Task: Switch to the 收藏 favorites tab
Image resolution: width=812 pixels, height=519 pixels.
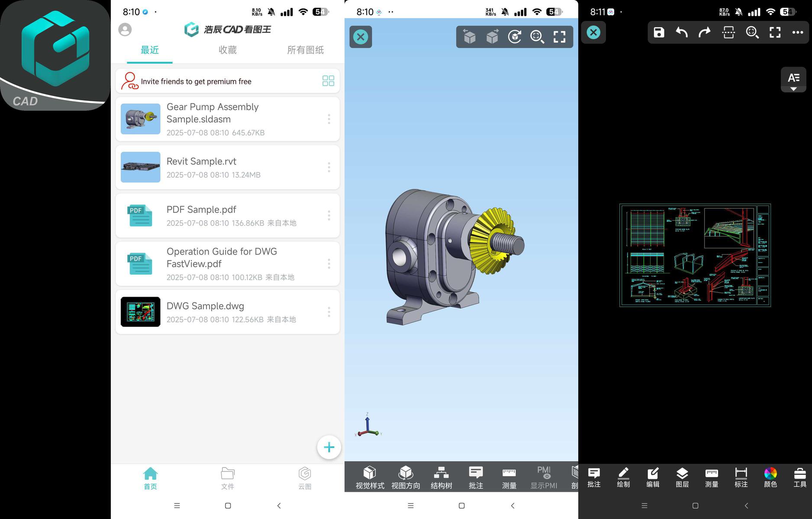Action: pyautogui.click(x=228, y=50)
